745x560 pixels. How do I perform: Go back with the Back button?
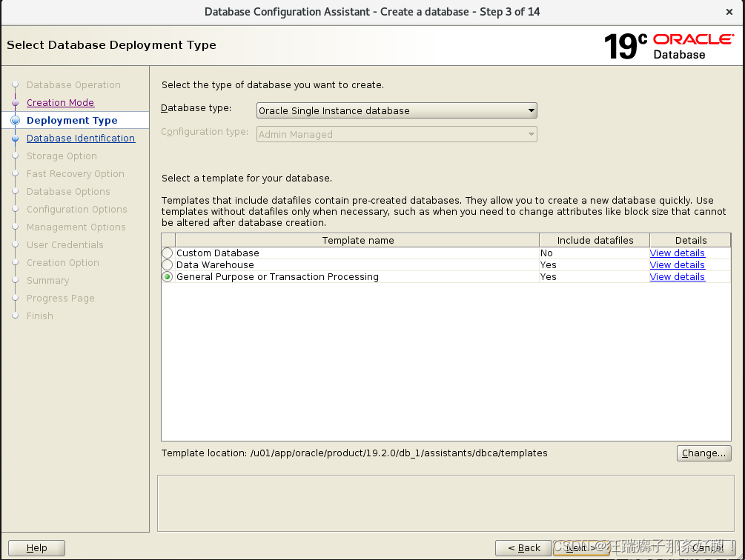coord(523,547)
